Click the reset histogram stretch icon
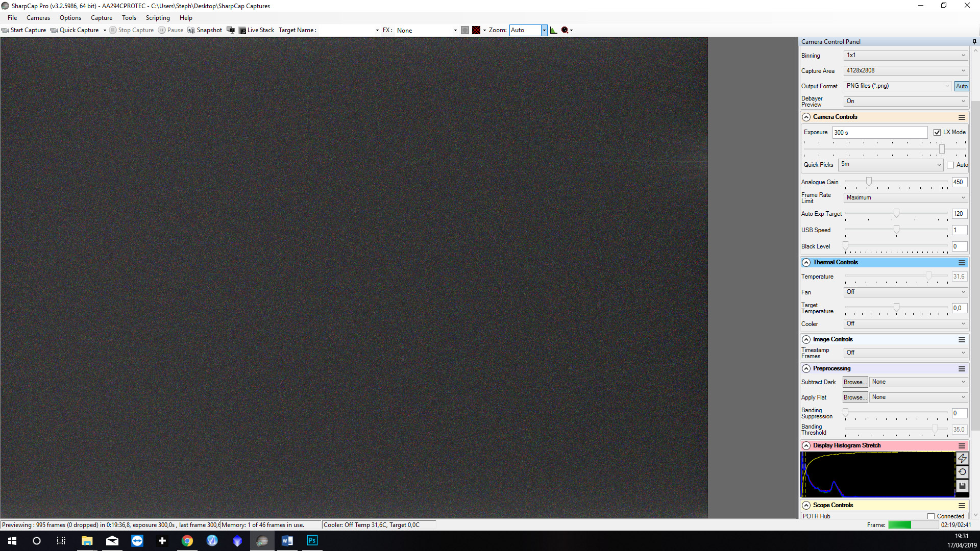The width and height of the screenshot is (980, 551). [962, 472]
